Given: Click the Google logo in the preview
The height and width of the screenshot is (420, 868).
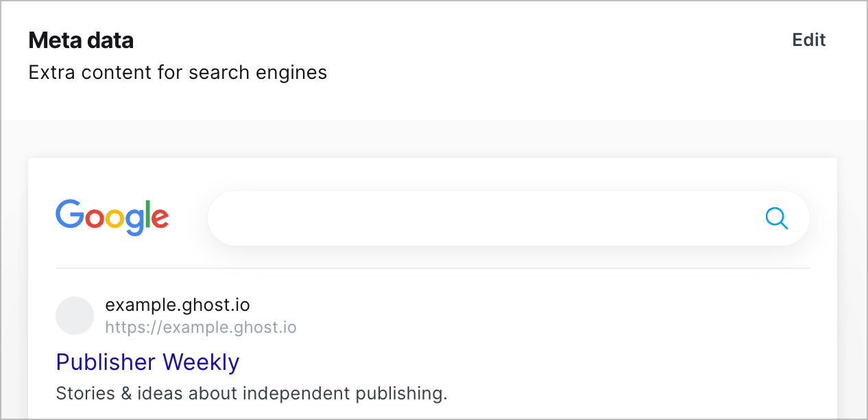Looking at the screenshot, I should tap(112, 218).
